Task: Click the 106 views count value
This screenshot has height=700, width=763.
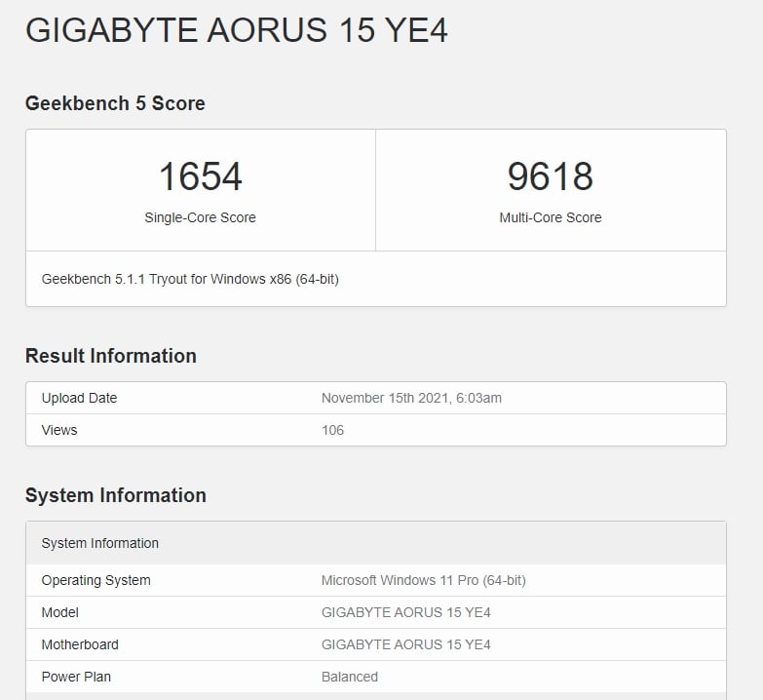Action: (332, 430)
